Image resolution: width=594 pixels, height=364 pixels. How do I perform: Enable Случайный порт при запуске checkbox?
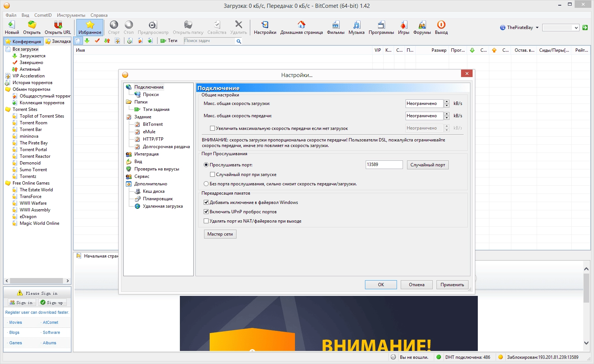212,175
